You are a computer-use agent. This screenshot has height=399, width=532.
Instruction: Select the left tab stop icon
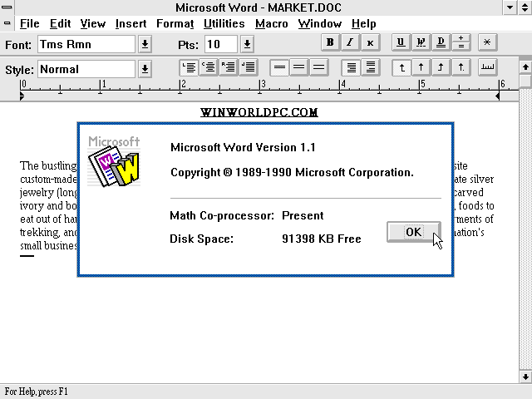click(x=401, y=67)
